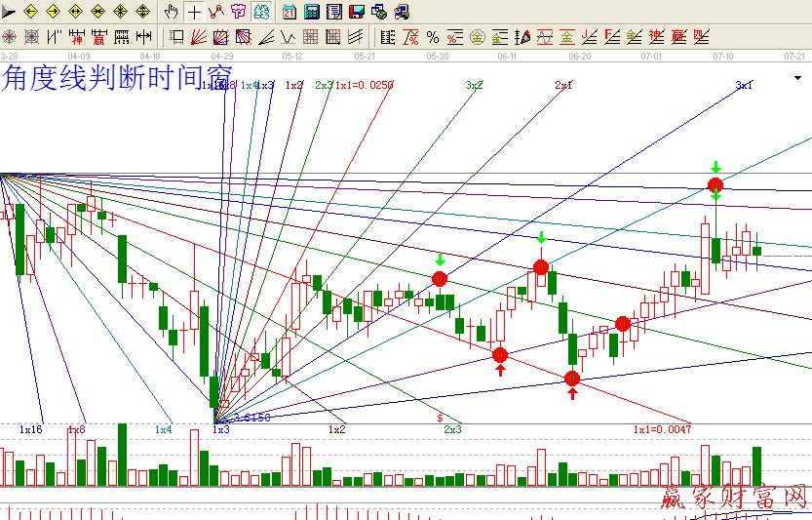This screenshot has width=812, height=520.
Task: Click the tallest green volume bar
Action: tap(122, 454)
